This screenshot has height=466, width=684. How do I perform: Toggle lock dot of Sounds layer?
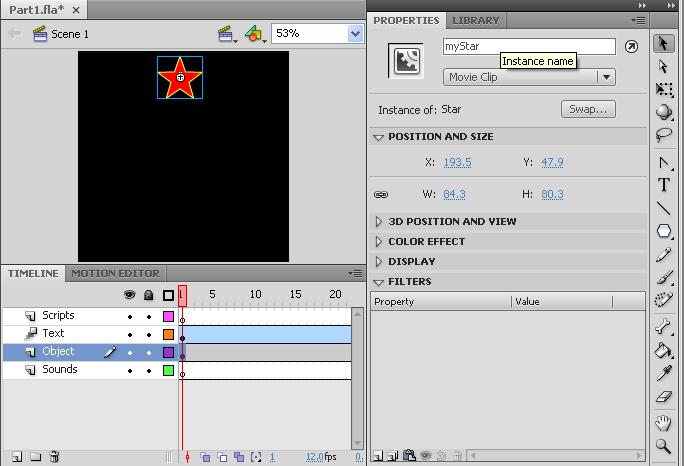(149, 371)
